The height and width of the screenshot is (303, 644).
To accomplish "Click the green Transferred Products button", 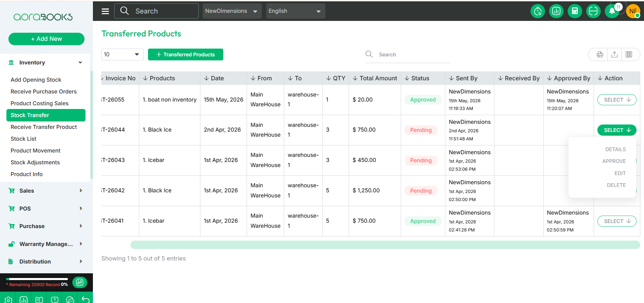I will coord(185,54).
